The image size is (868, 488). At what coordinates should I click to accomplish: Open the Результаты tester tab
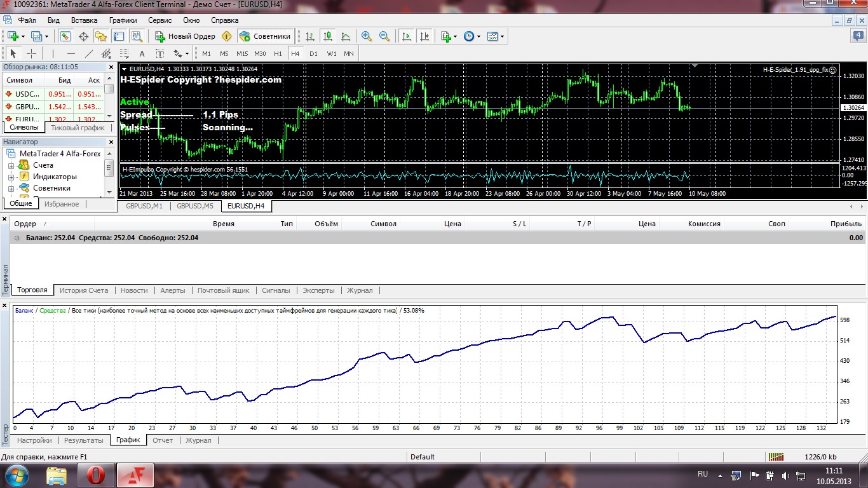(84, 440)
